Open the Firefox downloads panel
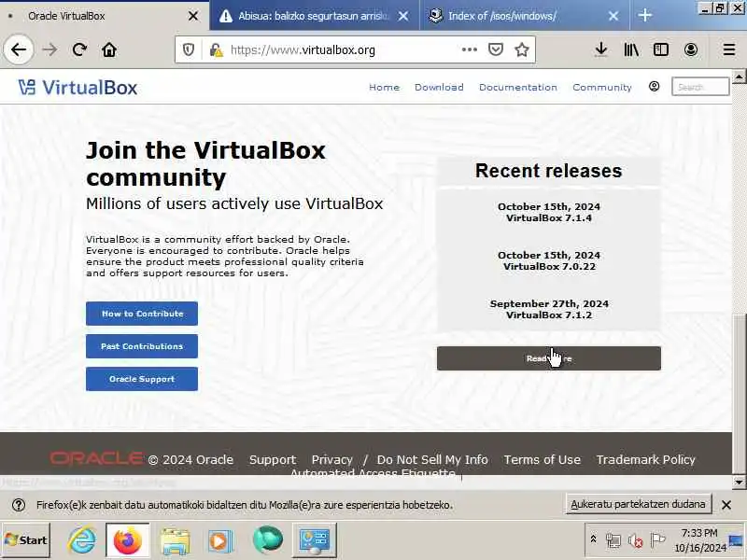Screen dimensions: 747x560 [601, 49]
